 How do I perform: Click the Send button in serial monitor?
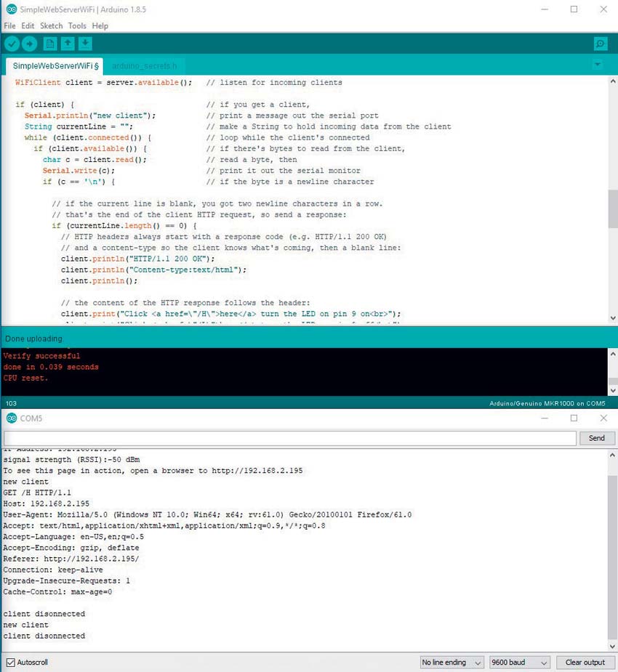[597, 438]
